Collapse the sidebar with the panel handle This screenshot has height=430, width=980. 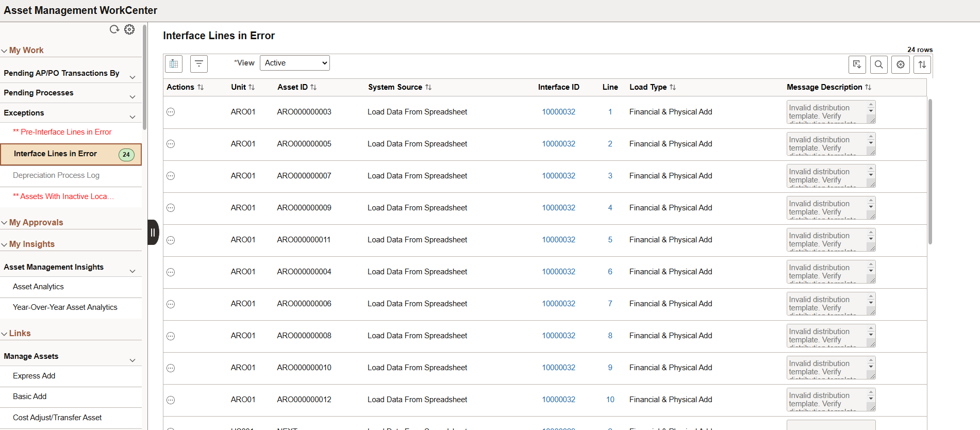[x=153, y=232]
